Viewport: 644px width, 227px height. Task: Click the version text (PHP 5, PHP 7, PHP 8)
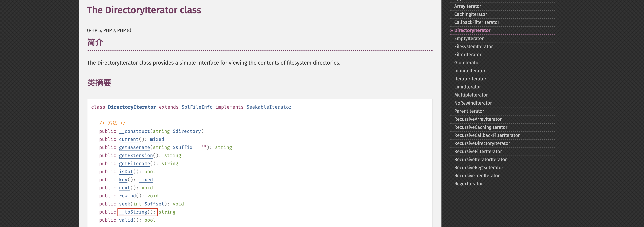[x=109, y=30]
